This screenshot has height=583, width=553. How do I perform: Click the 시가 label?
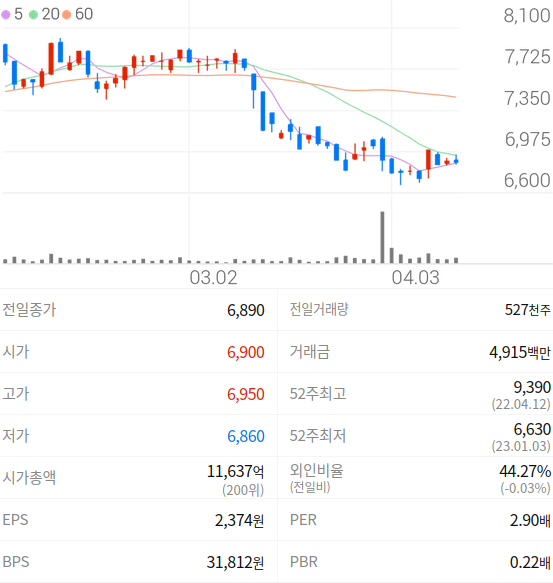point(16,351)
